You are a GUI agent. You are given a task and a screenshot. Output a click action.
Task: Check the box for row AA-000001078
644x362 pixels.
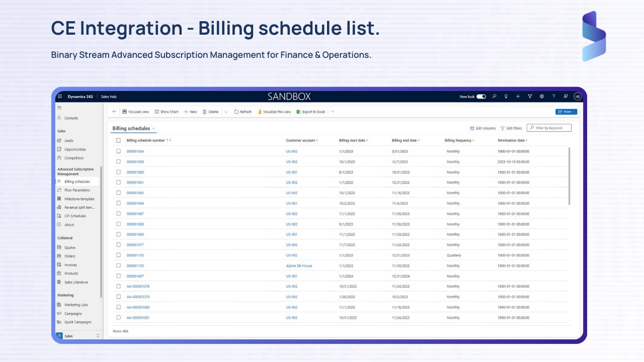coord(119,286)
